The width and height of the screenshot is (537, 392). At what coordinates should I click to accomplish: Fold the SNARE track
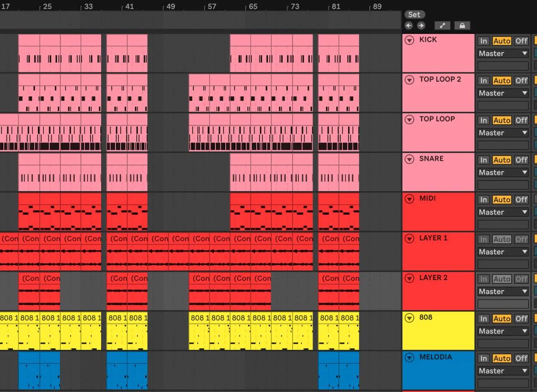click(x=409, y=159)
